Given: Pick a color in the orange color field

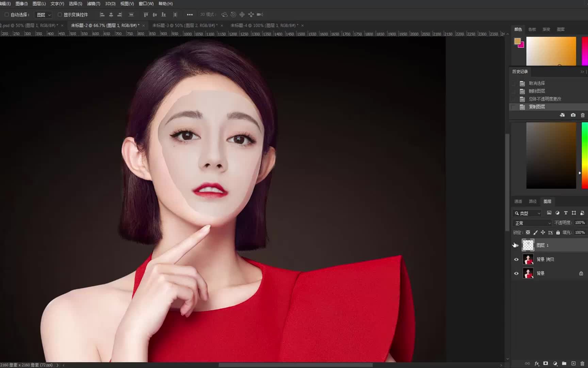Looking at the screenshot, I should click(551, 51).
